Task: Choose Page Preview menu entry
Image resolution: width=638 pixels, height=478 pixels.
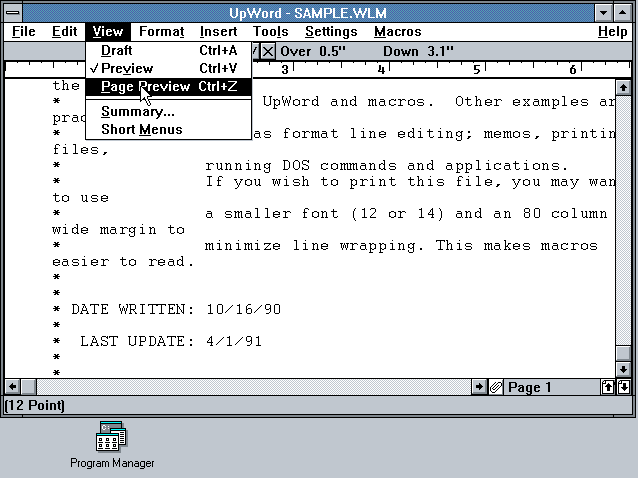Action: point(168,87)
